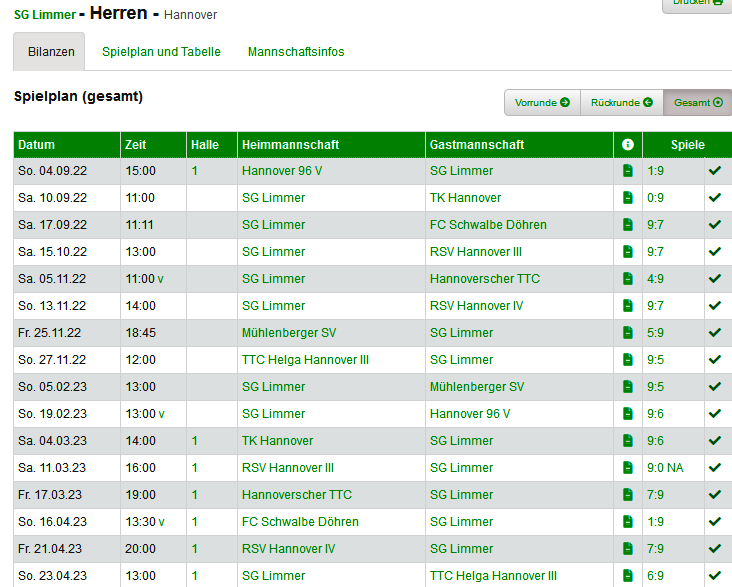Open TTC Helga Hannover III home team link
Viewport: 732px width, 587px height.
[305, 360]
